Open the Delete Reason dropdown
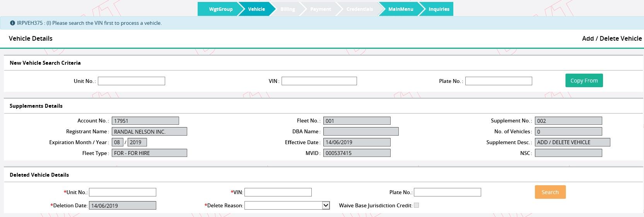The height and width of the screenshot is (217, 644). [x=287, y=205]
